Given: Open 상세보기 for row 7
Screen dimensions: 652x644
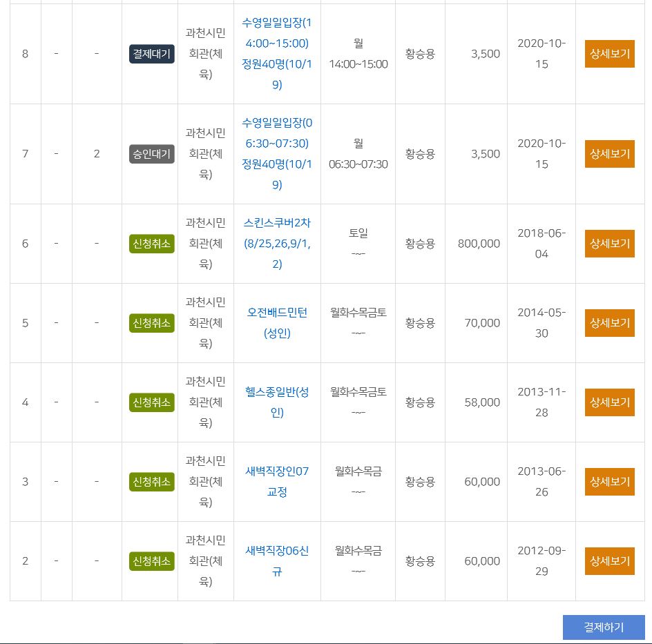Looking at the screenshot, I should pos(609,154).
